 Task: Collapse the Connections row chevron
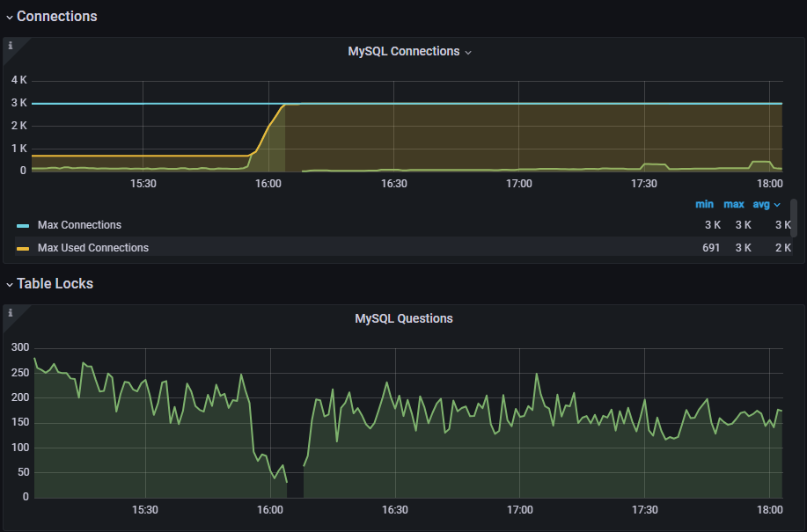pyautogui.click(x=9, y=17)
